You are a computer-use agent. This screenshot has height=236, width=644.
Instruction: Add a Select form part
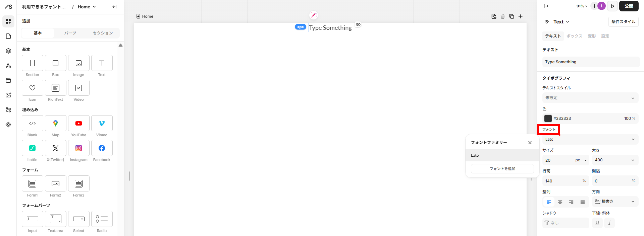(79, 219)
